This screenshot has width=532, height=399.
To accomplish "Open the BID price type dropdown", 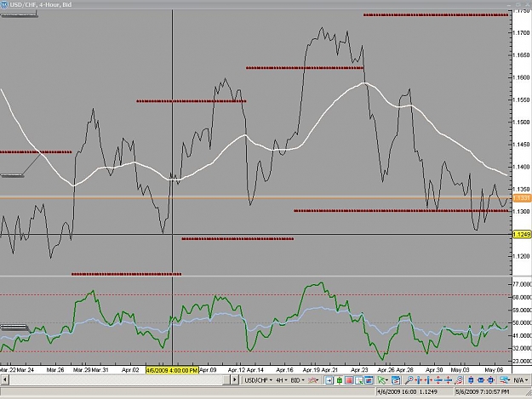I will (x=297, y=380).
